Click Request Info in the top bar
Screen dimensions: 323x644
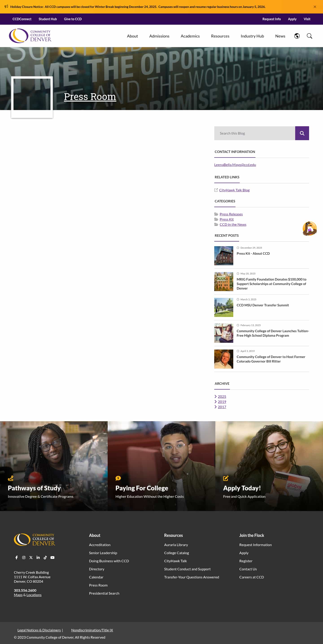coord(271,19)
